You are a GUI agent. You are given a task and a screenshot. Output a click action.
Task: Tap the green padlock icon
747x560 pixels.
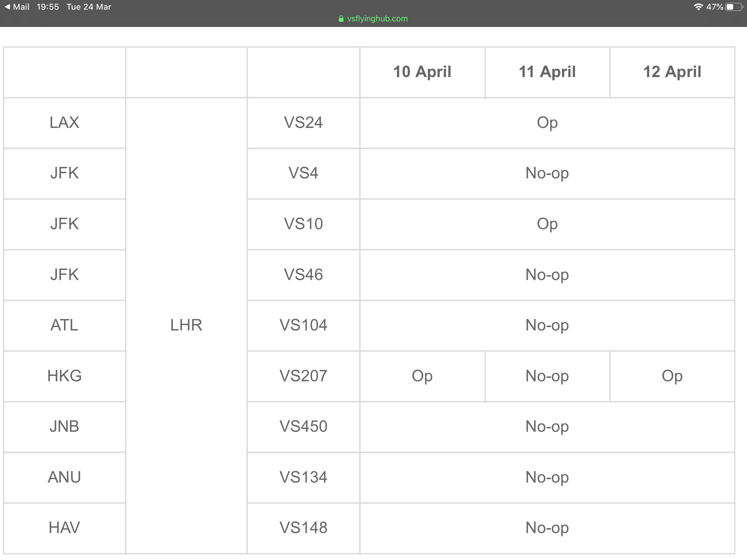341,19
